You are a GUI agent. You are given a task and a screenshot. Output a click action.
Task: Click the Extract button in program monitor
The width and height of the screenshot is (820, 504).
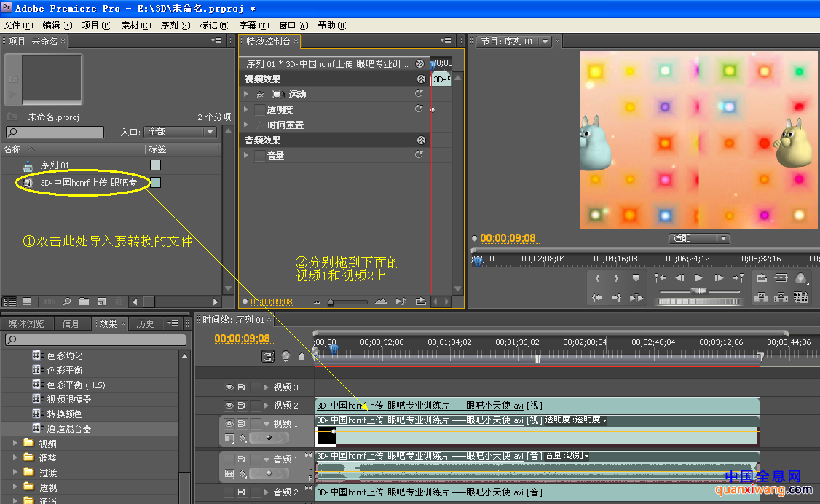click(781, 297)
